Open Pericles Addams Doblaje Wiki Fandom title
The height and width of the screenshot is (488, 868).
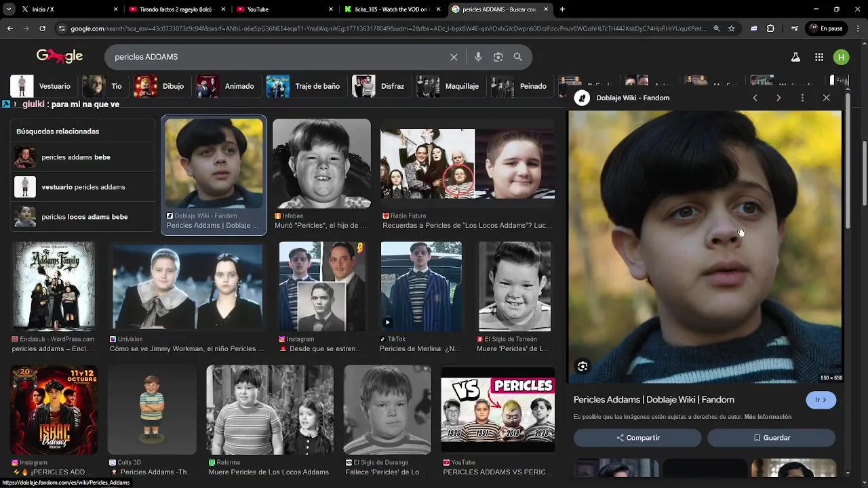coord(654,400)
